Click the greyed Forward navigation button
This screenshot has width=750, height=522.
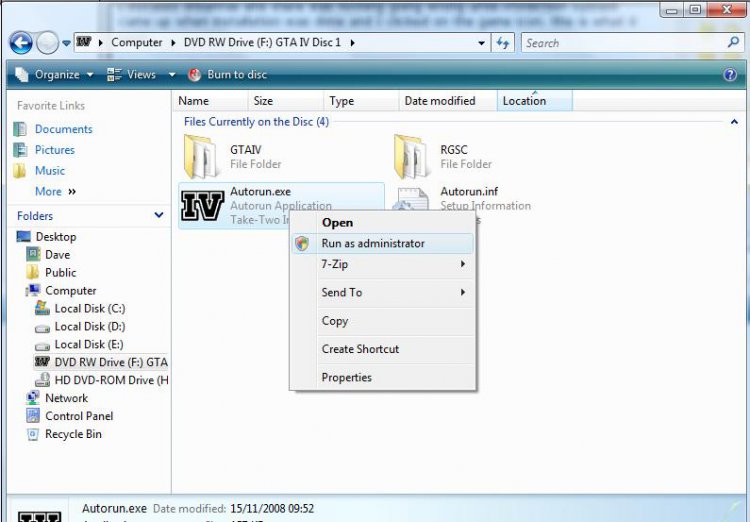click(47, 43)
